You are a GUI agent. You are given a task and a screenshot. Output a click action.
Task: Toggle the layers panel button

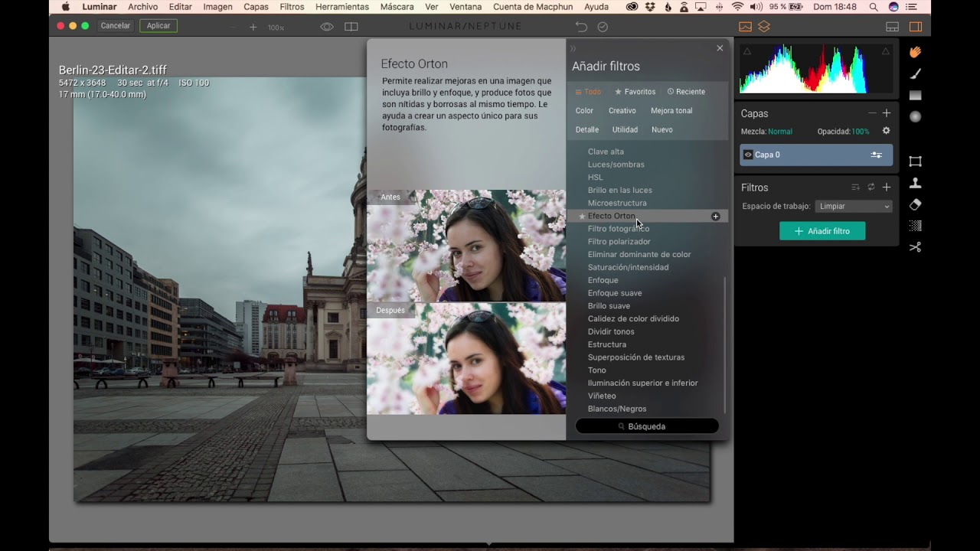click(x=764, y=27)
